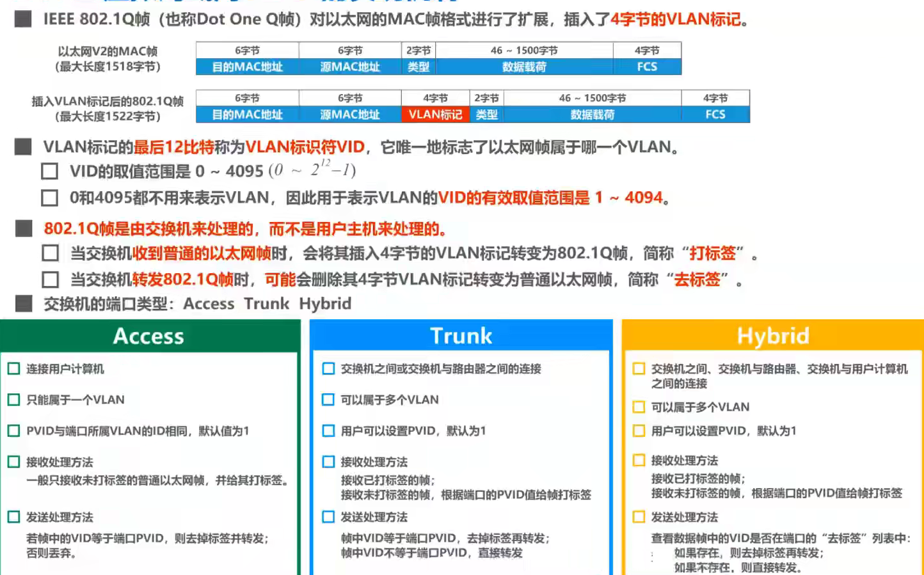The width and height of the screenshot is (924, 575).
Task: Click 目的MAC地址 cell in 以太网V2 frame row
Action: pos(248,67)
